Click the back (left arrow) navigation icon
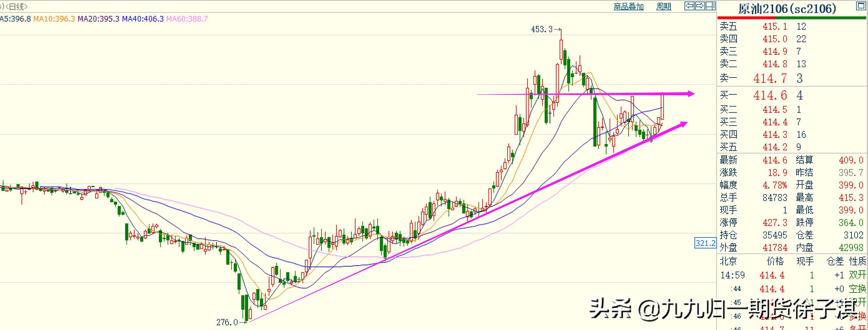Image resolution: width=868 pixels, height=330 pixels. tap(689, 6)
